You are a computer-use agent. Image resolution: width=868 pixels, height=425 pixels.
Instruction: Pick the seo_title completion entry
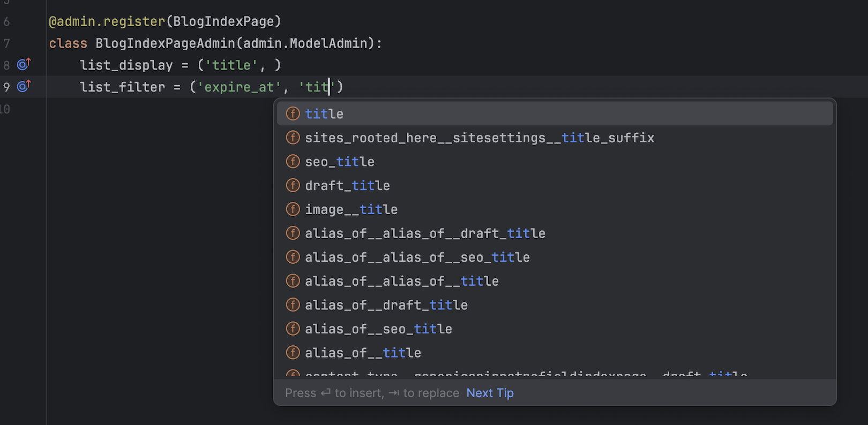click(x=555, y=162)
